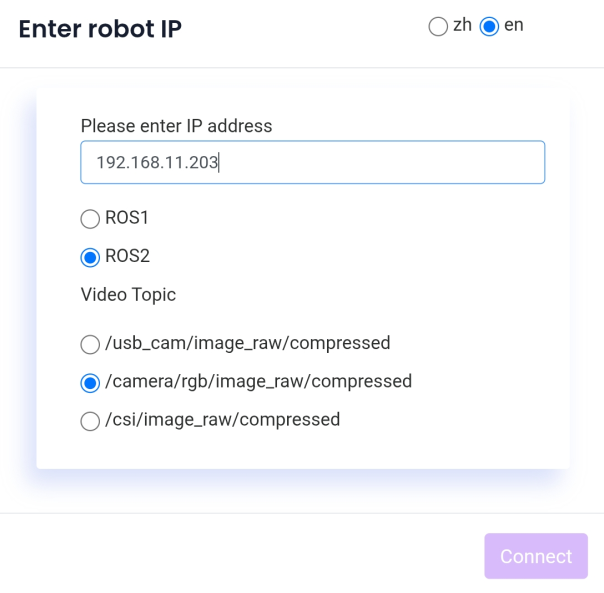Click the /usb_cam/image_raw/compressed label text
The width and height of the screenshot is (604, 593).
[x=248, y=343]
